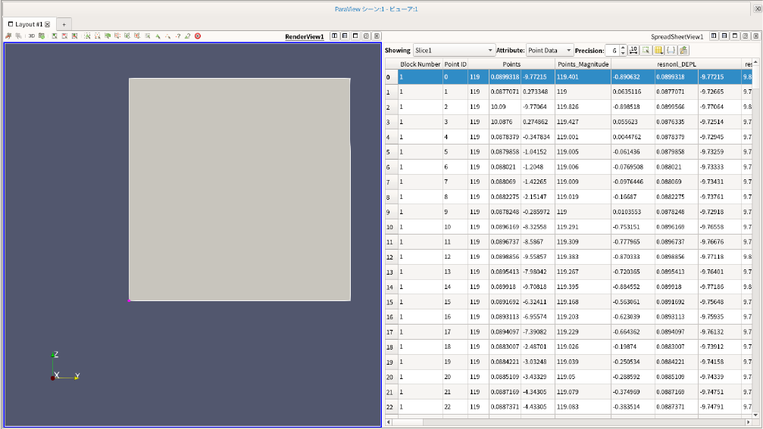Screen dimensions: 763x429
Task: Split RenderView1 horizontally
Action: pyautogui.click(x=334, y=36)
